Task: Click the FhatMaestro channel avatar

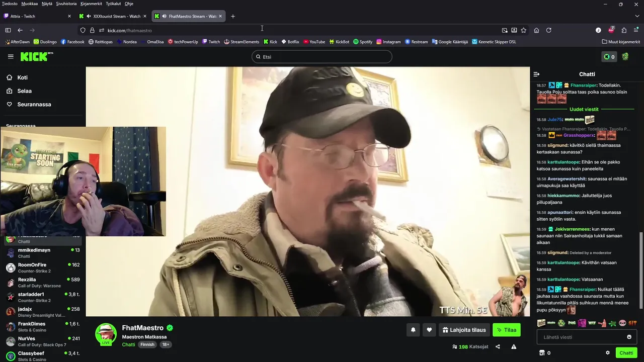Action: pos(106,334)
